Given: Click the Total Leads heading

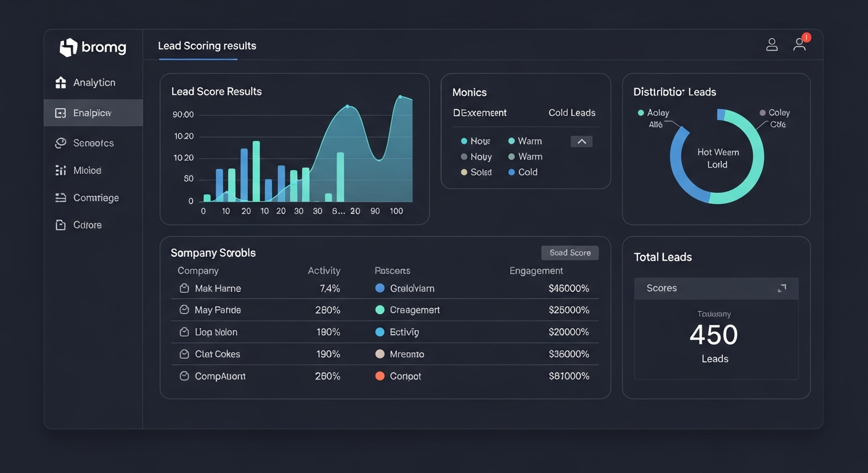Looking at the screenshot, I should [x=663, y=257].
